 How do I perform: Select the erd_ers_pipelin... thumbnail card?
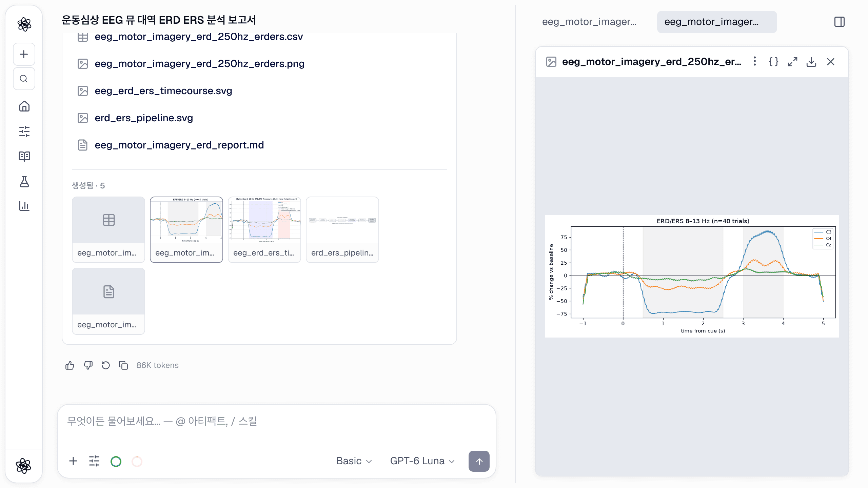tap(342, 229)
